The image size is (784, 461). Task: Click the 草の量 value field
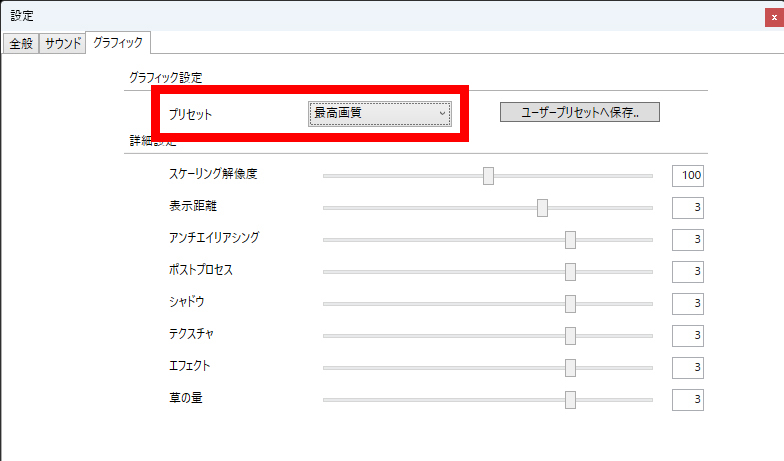pyautogui.click(x=688, y=400)
